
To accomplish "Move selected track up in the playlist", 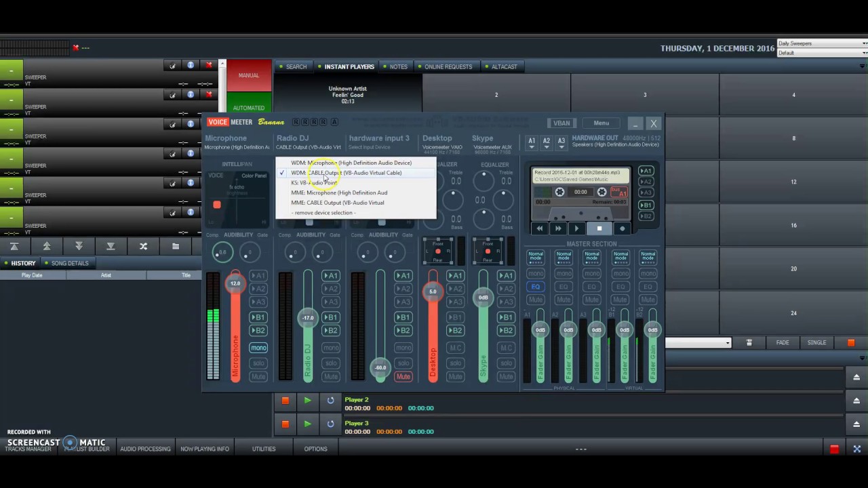I will [x=47, y=246].
